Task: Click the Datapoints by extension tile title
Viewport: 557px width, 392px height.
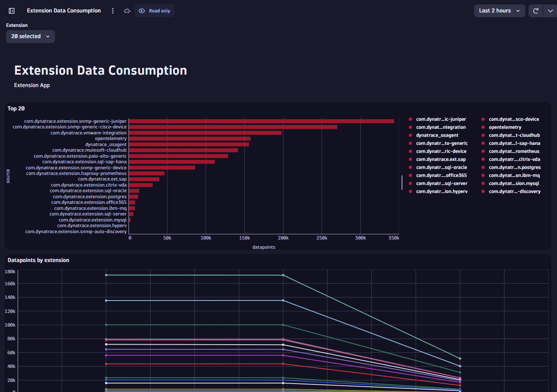Action: click(39, 260)
